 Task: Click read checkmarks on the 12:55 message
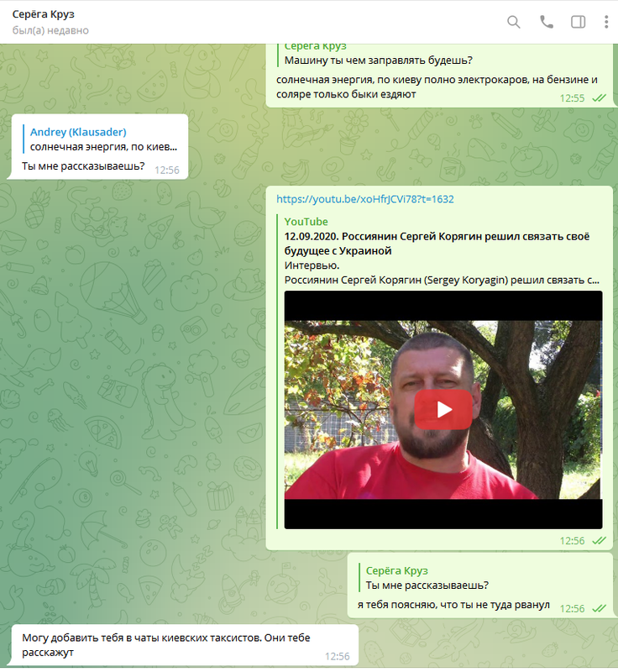(x=600, y=98)
